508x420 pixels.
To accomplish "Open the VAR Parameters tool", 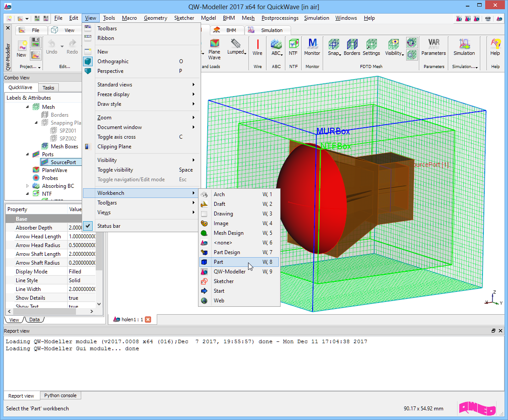I will [x=433, y=47].
